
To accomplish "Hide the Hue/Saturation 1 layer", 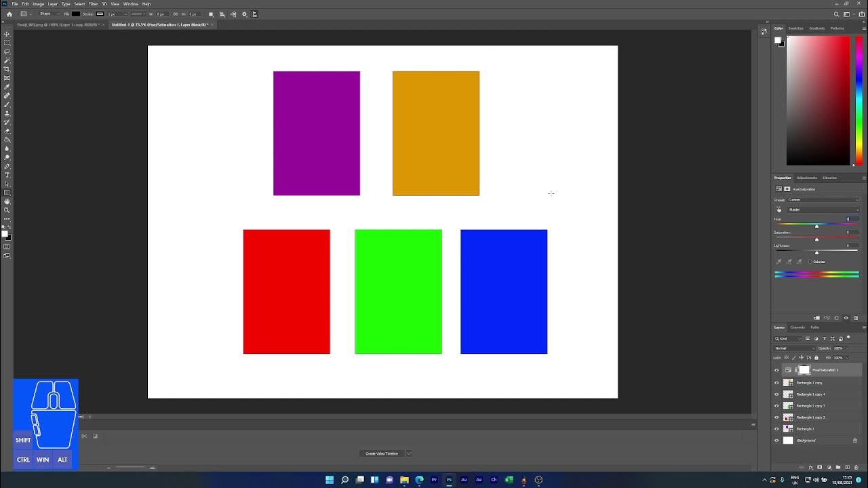I will [776, 370].
